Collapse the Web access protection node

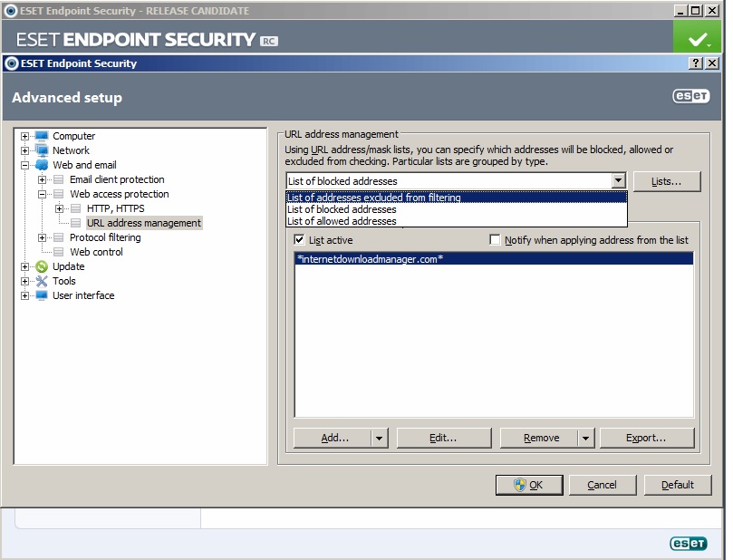point(42,194)
